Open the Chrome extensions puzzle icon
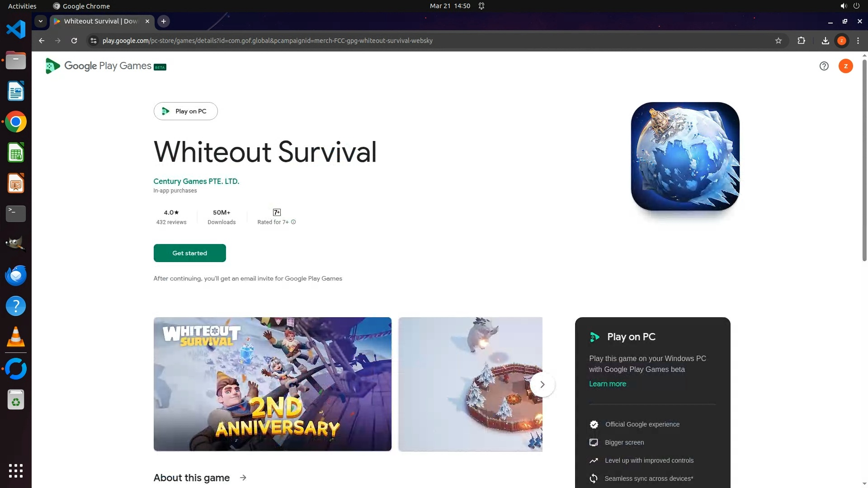868x488 pixels. point(801,41)
